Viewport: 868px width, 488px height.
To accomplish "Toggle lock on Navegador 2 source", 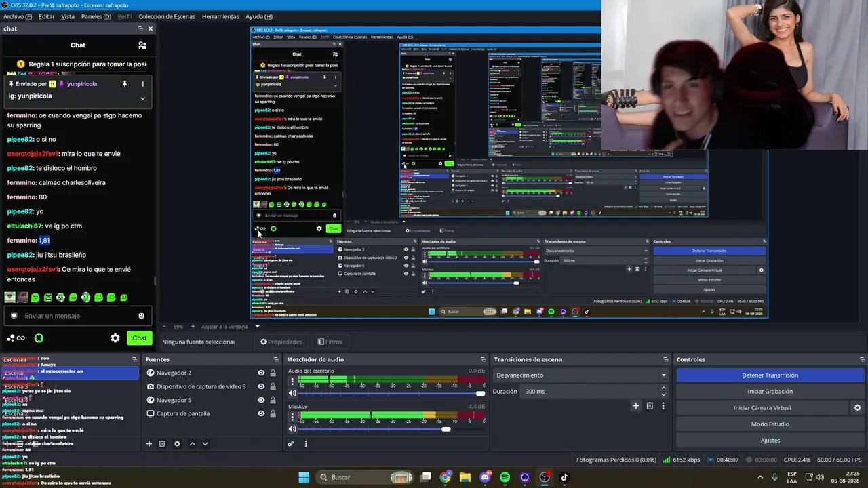I will pos(273,373).
